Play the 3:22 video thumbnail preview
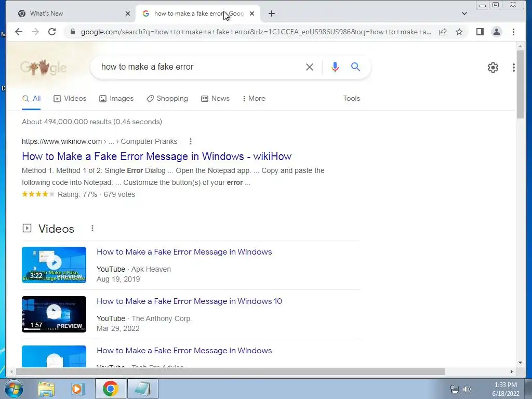The height and width of the screenshot is (399, 532). click(x=54, y=264)
